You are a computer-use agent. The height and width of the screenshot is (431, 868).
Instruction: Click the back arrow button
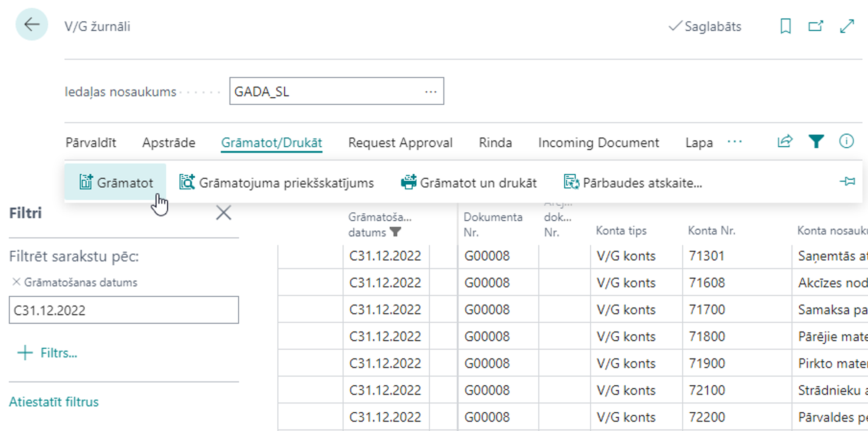click(x=32, y=25)
